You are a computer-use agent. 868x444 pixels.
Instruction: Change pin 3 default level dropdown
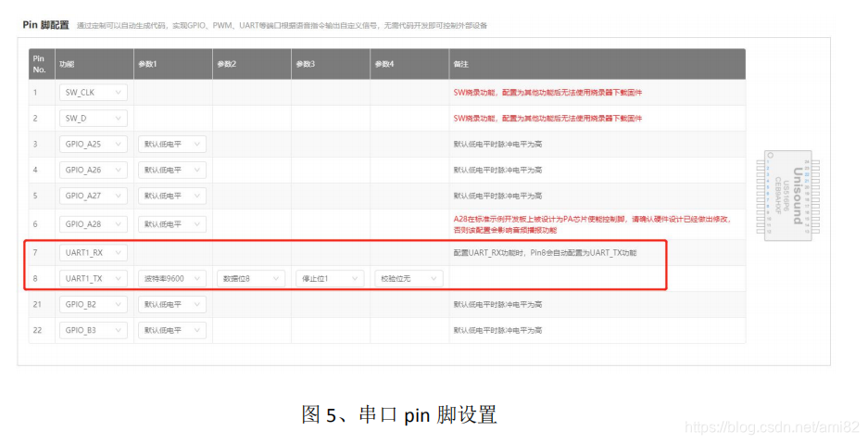[x=172, y=144]
